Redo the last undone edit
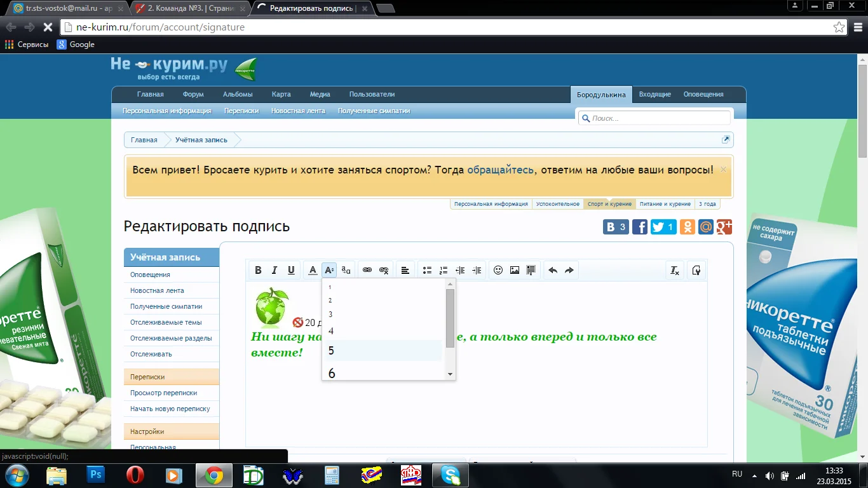Viewport: 868px width, 488px height. 569,270
